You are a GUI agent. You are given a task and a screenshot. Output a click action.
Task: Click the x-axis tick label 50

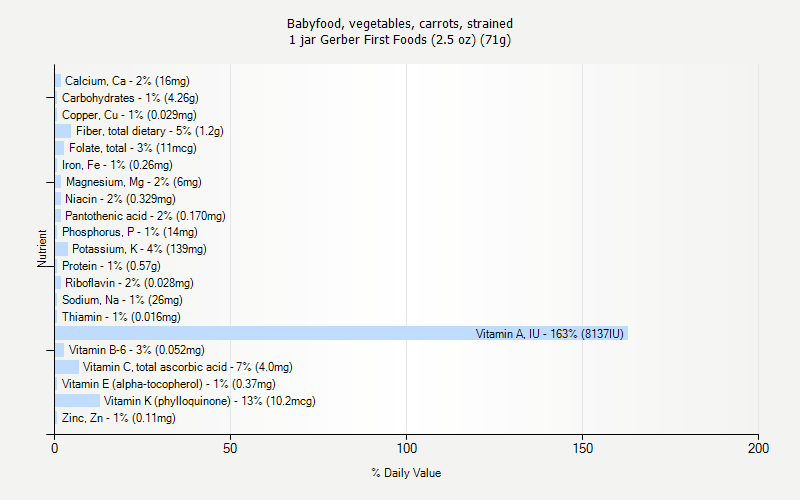tap(230, 448)
